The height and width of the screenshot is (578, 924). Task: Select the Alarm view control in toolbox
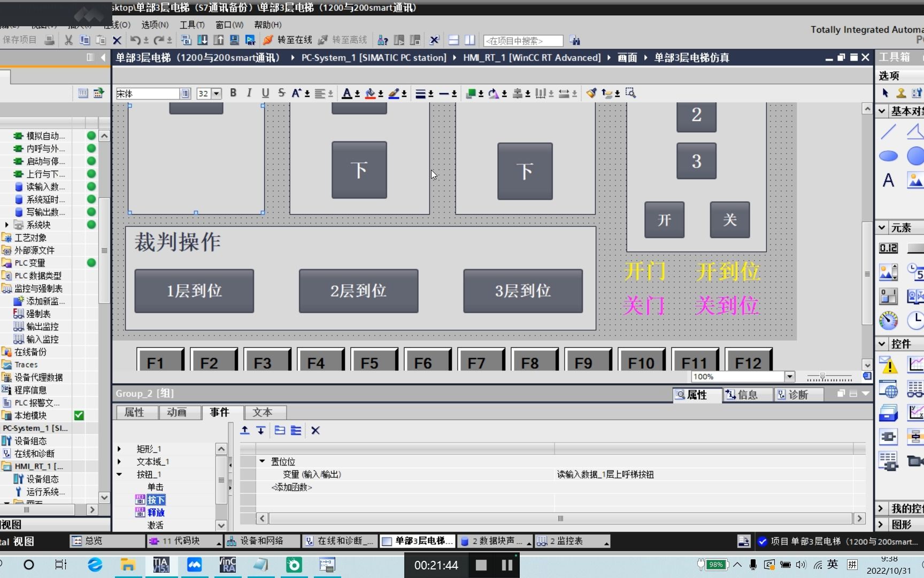888,365
